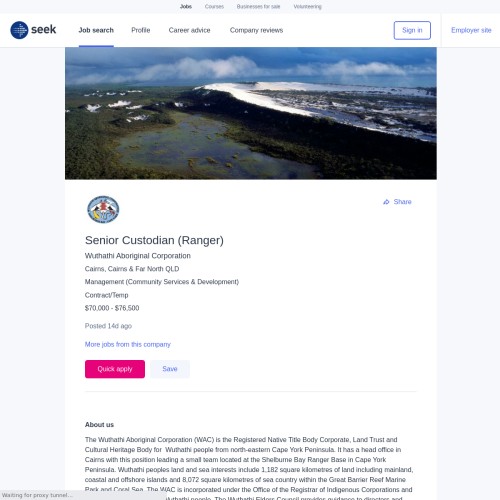The image size is (500, 500).
Task: Open More jobs from this company
Action: (x=128, y=344)
